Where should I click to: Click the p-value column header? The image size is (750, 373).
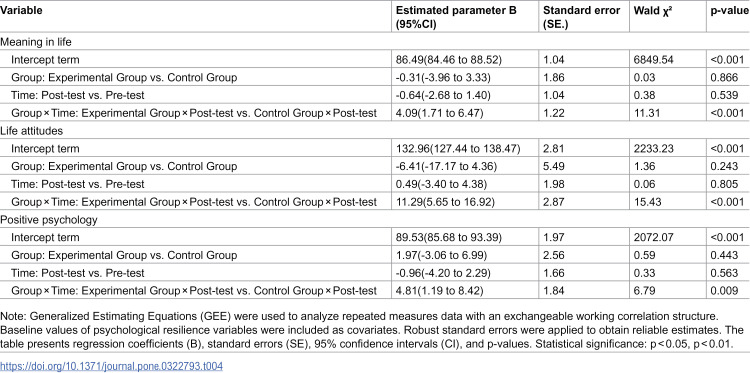coord(730,11)
